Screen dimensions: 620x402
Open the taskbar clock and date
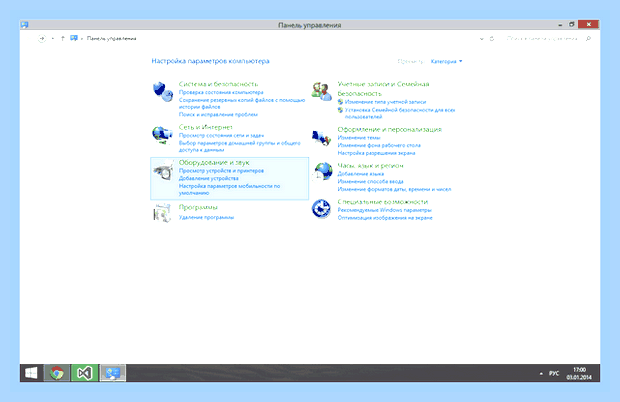coord(579,374)
